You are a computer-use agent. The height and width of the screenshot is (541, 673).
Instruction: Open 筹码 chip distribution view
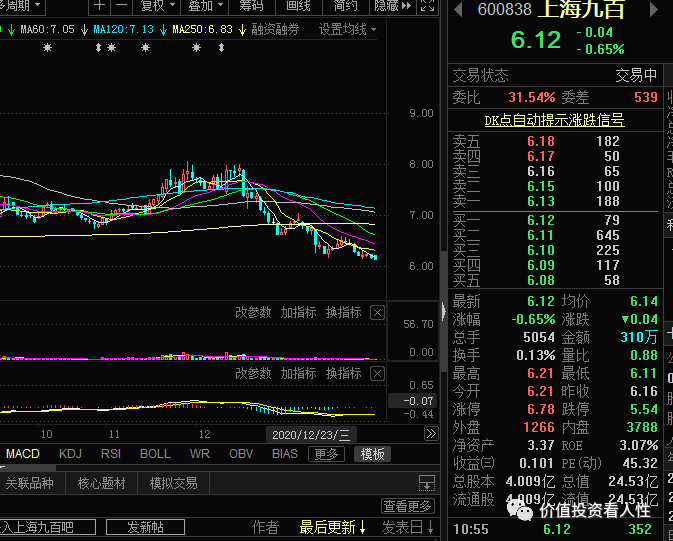tap(251, 6)
